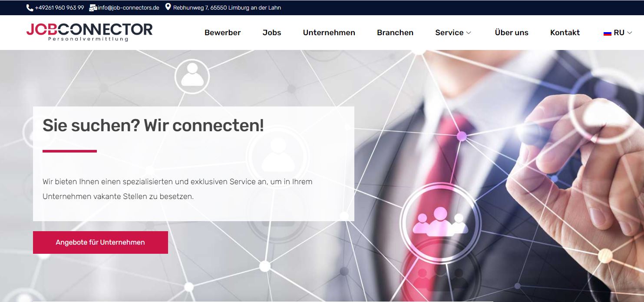Click the Russian flag icon
644x302 pixels.
click(608, 33)
